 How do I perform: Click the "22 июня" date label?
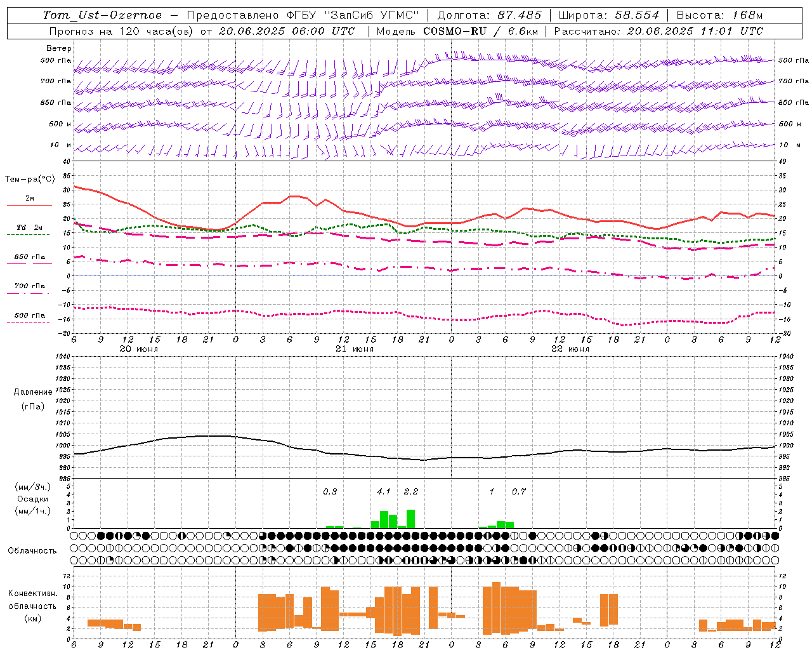coord(570,349)
